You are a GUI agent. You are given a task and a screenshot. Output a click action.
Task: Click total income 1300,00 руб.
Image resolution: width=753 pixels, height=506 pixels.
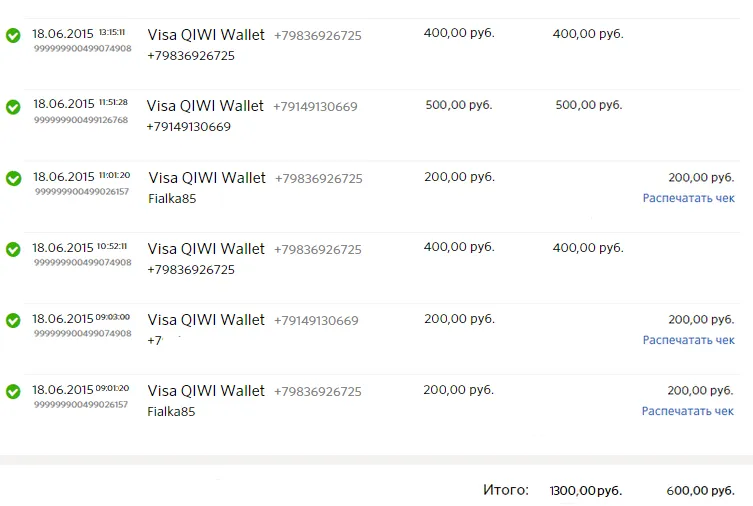tap(586, 491)
